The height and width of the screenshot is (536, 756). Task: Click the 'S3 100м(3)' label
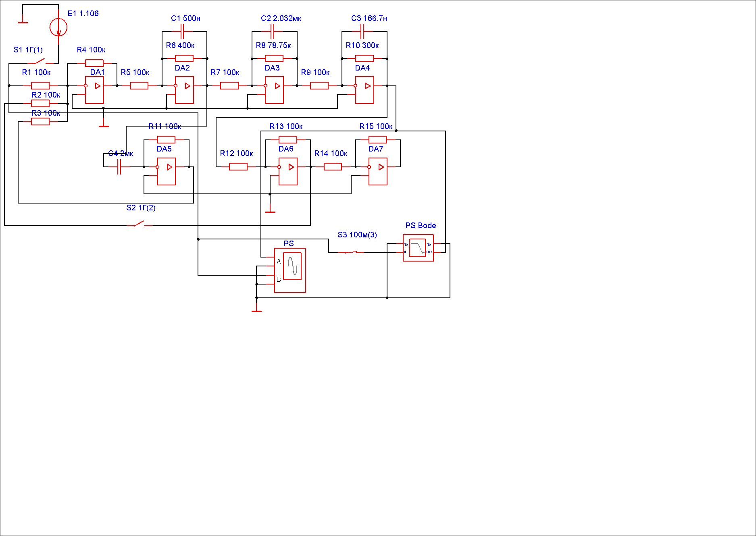click(357, 235)
